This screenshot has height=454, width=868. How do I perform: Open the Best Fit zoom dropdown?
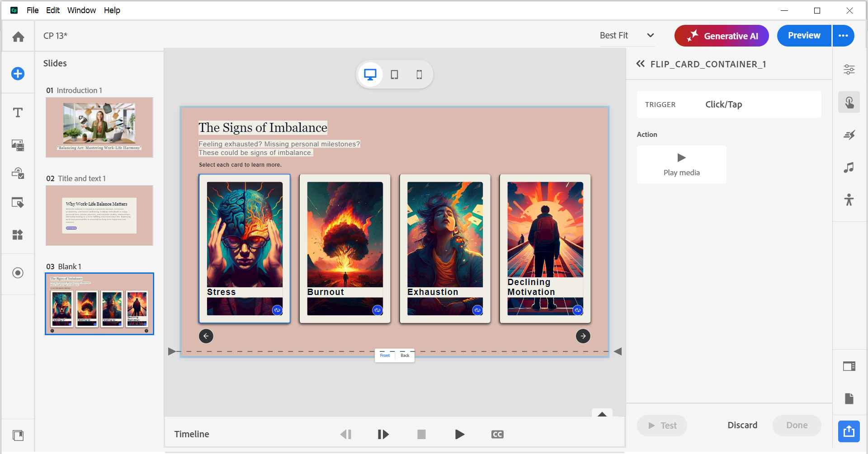tap(626, 35)
